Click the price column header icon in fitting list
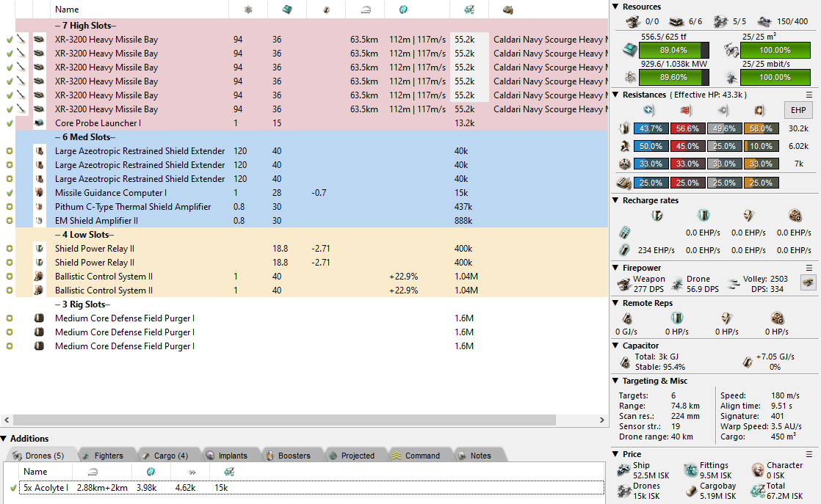This screenshot has width=821, height=504. (468, 10)
